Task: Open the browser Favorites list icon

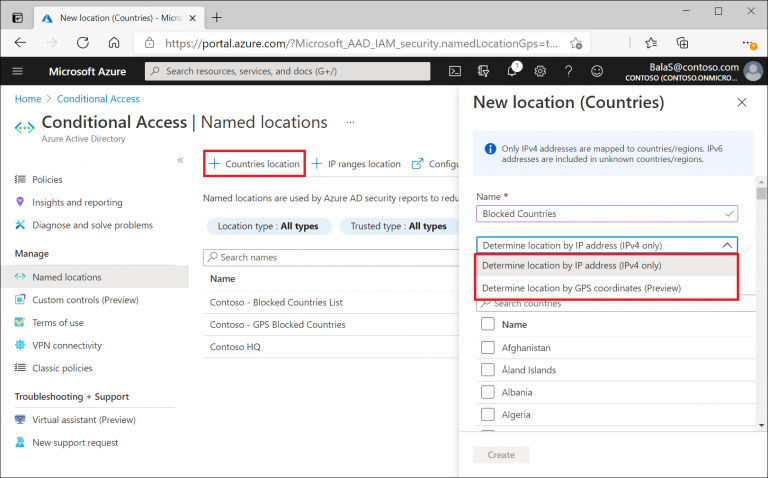Action: [651, 43]
